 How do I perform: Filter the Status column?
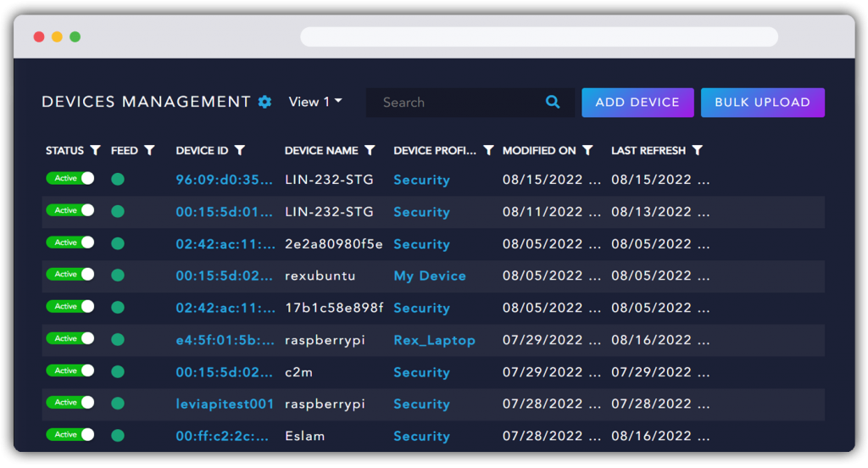pyautogui.click(x=95, y=150)
